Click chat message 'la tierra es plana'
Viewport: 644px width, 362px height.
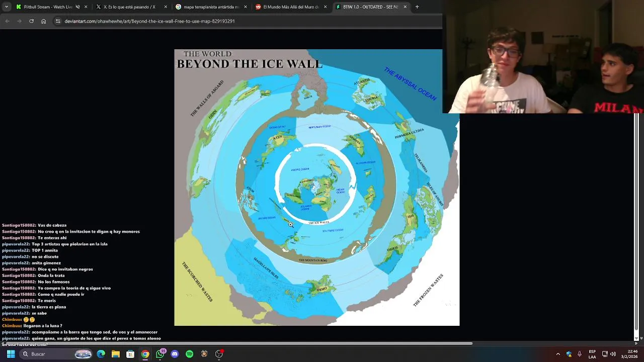point(49,307)
